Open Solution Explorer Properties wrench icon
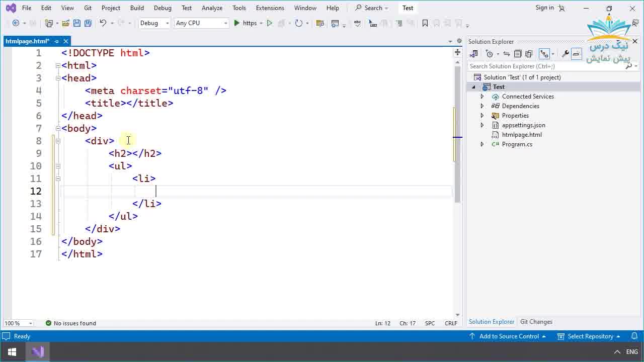 coord(565,54)
